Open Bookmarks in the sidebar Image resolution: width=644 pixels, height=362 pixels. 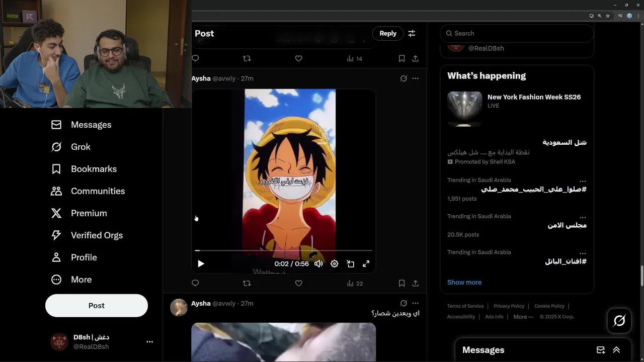point(84,169)
